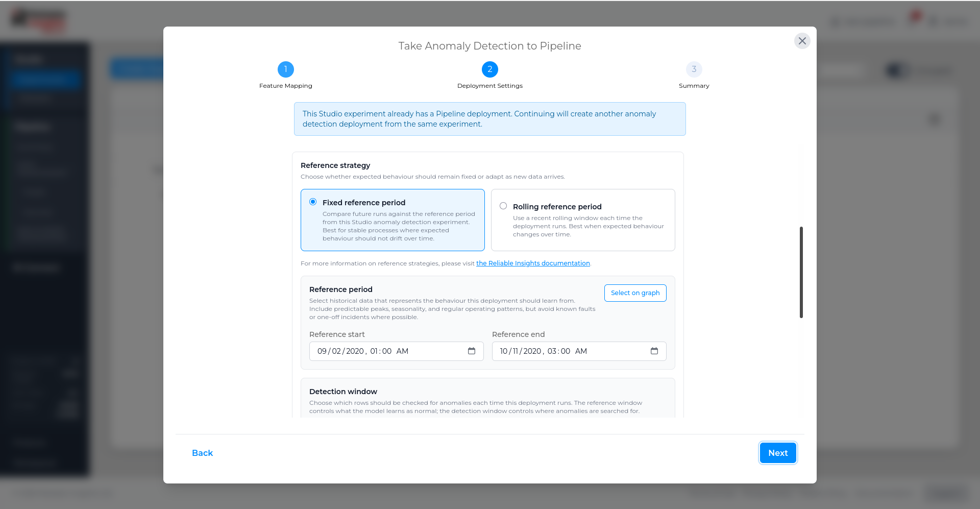Edit the Reference start date field

click(396, 351)
